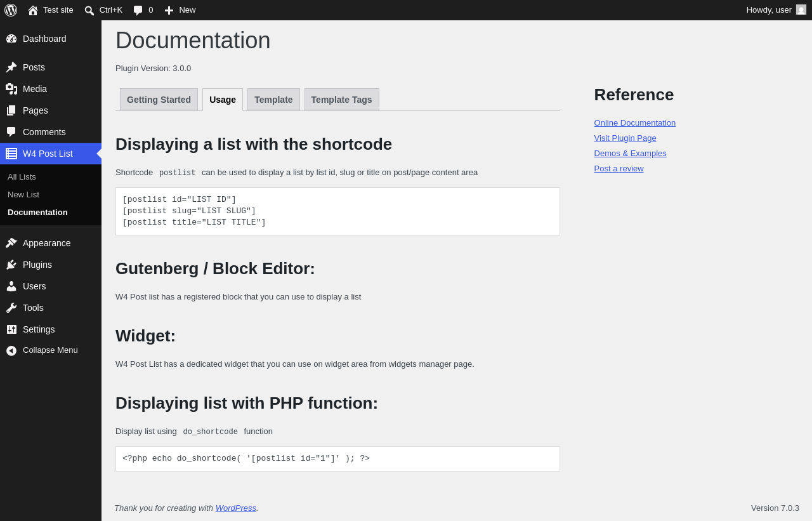
Task: Click the inline 'do_shortcode' code text
Action: pos(211,432)
